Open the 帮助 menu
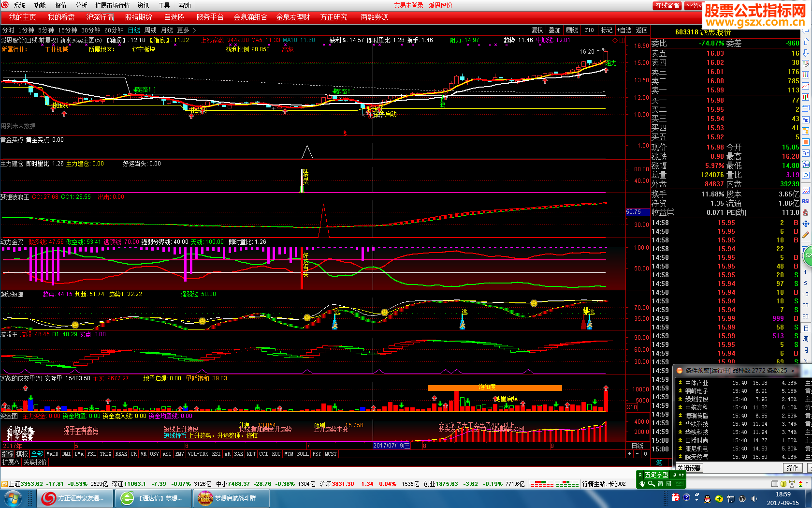This screenshot has height=508, width=812. coord(185,5)
